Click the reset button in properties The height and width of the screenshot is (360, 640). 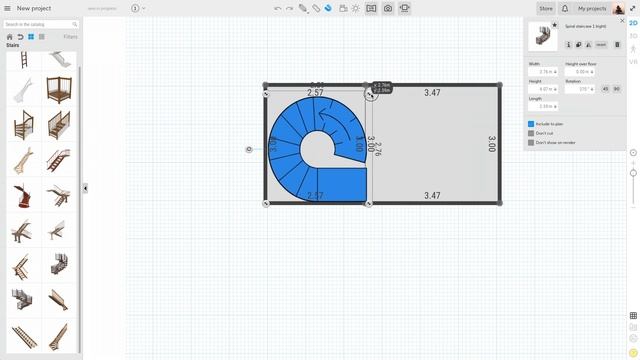click(601, 45)
